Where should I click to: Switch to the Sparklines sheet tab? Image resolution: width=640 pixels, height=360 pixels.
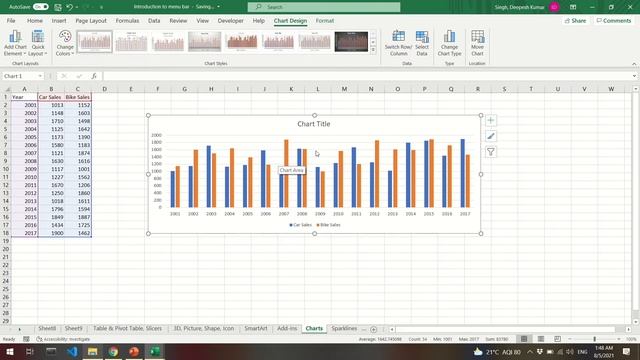click(x=344, y=329)
